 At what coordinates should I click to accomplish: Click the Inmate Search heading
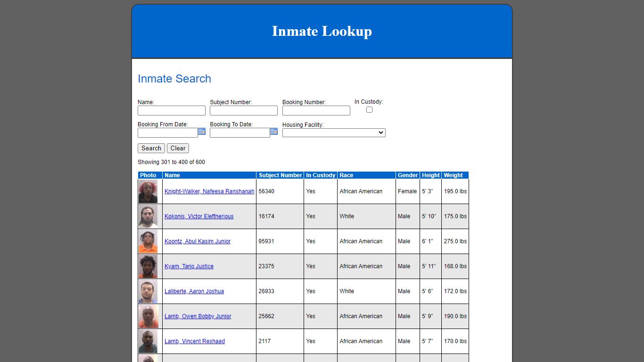click(174, 79)
